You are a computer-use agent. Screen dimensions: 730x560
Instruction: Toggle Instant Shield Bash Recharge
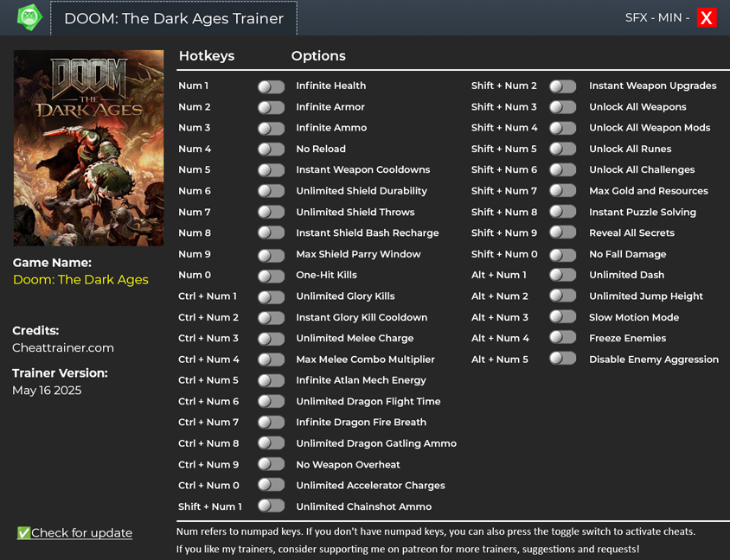pyautogui.click(x=271, y=233)
